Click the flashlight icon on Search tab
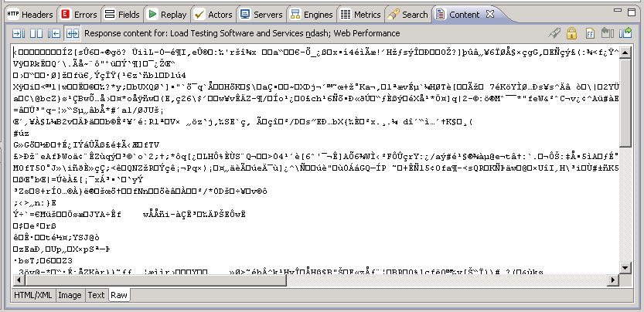Image resolution: width=644 pixels, height=312 pixels. click(394, 15)
